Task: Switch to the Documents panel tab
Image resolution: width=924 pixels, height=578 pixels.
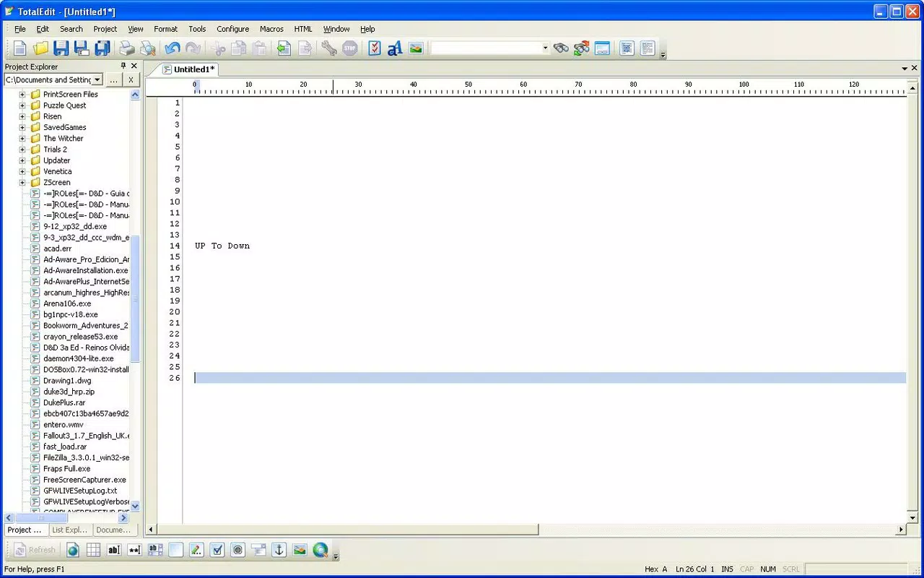Action: pyautogui.click(x=113, y=530)
